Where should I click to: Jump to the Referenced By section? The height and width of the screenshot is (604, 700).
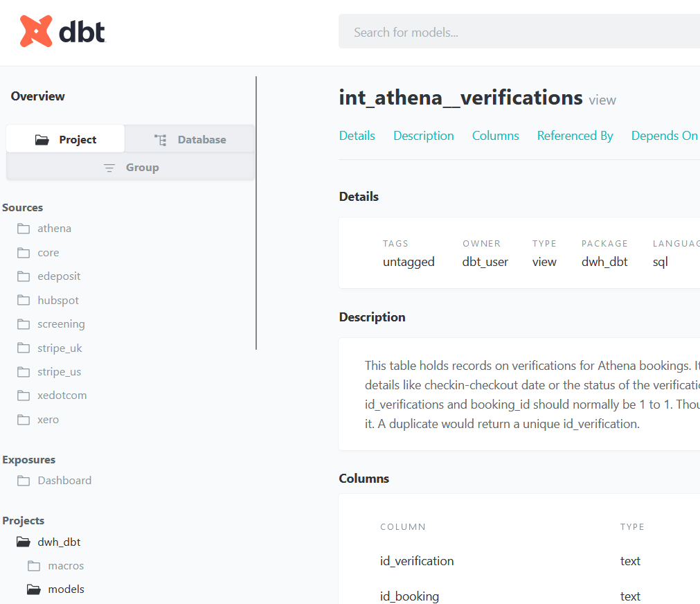(x=575, y=136)
